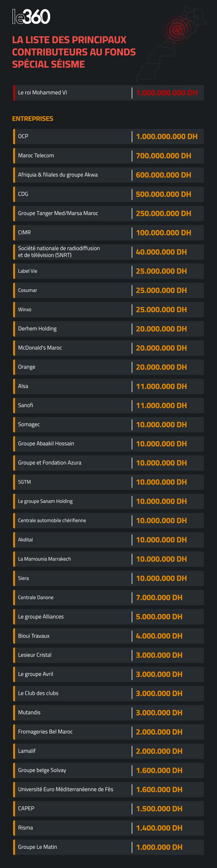This screenshot has width=217, height=868.
Task: Click the red seismic epicenter icon
Action: [x=177, y=30]
